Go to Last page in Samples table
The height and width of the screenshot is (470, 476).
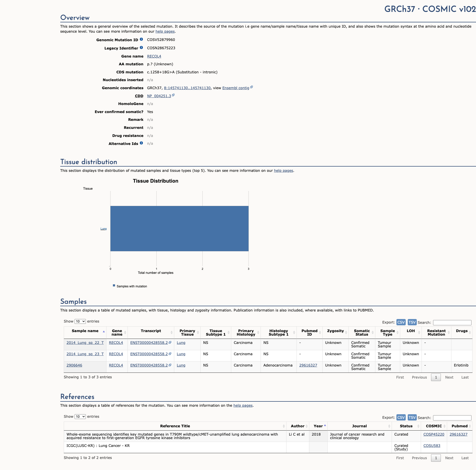[x=465, y=377]
